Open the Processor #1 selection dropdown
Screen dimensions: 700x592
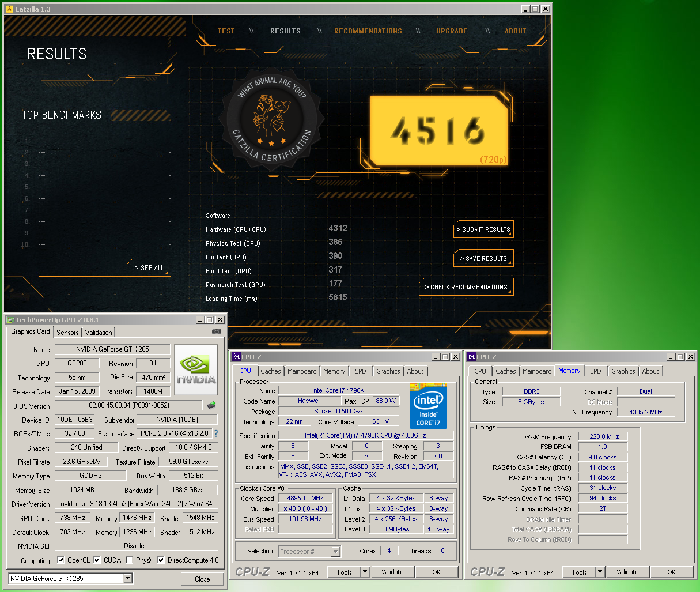tap(335, 552)
